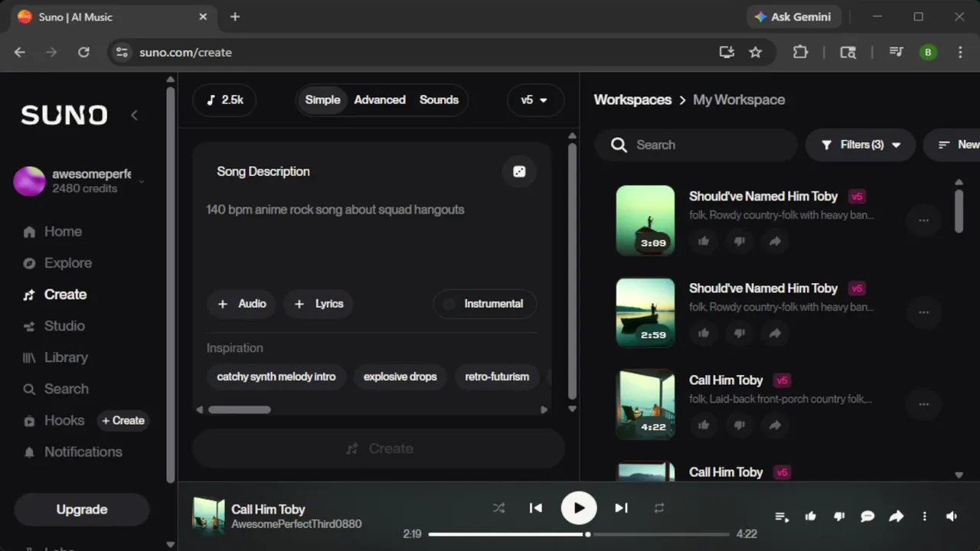The height and width of the screenshot is (551, 980).
Task: Bookmark this page with the star icon
Action: click(756, 52)
